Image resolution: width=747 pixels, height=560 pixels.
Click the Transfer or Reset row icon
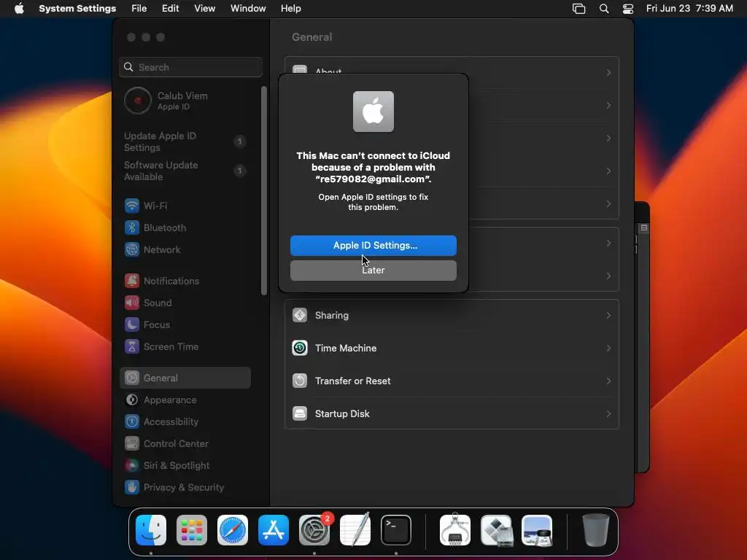[300, 381]
